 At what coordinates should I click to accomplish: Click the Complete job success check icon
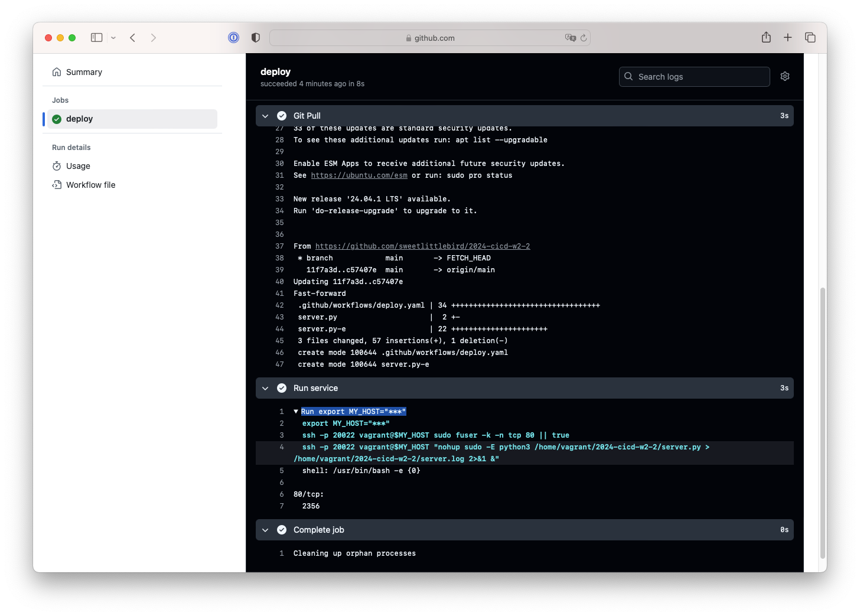[x=282, y=530]
